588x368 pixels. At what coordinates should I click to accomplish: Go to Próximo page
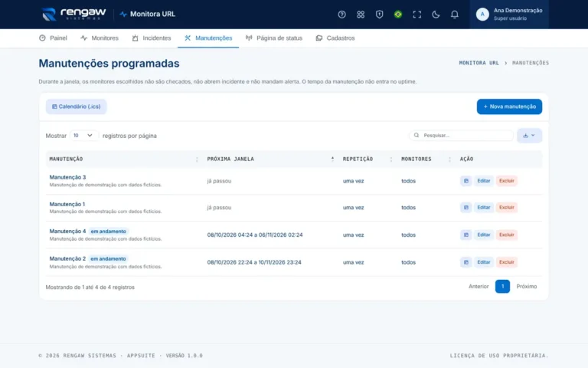pos(527,287)
